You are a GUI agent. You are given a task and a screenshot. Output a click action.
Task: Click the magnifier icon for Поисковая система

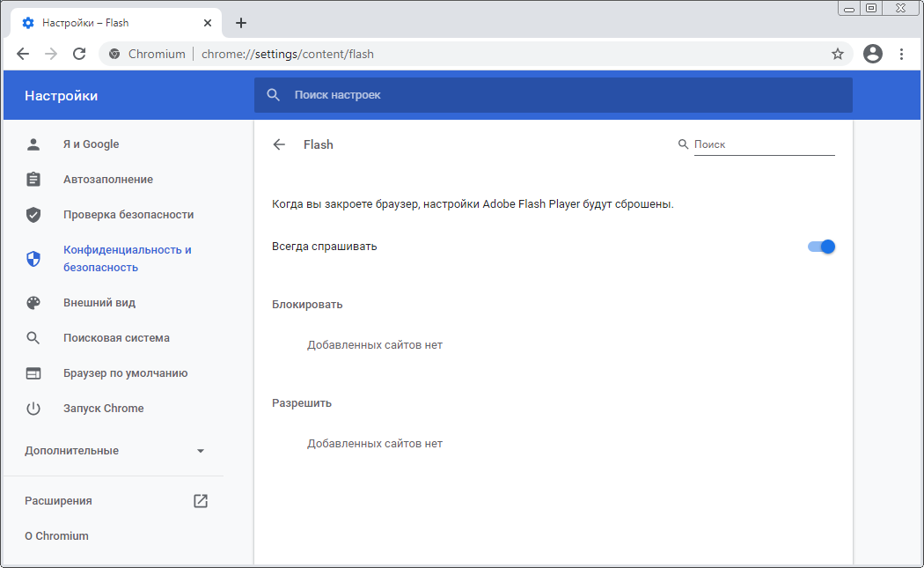coord(33,338)
